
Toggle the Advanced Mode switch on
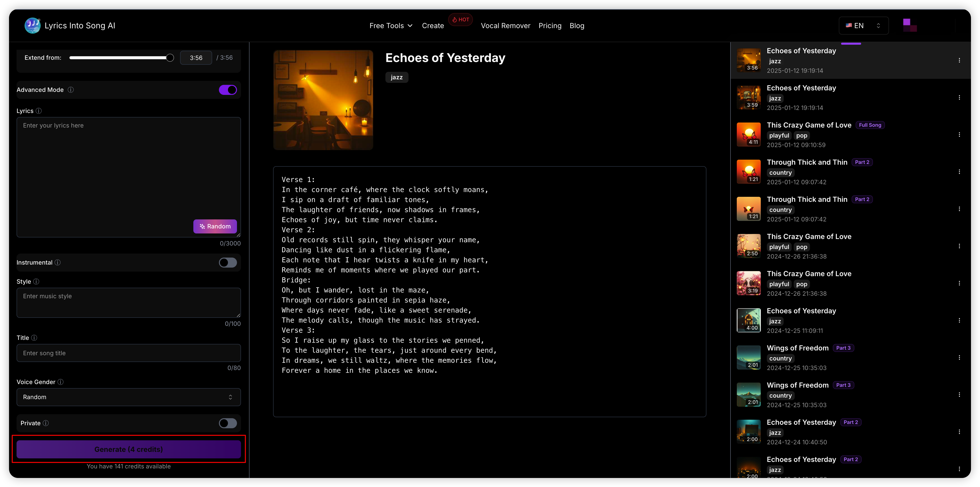228,89
